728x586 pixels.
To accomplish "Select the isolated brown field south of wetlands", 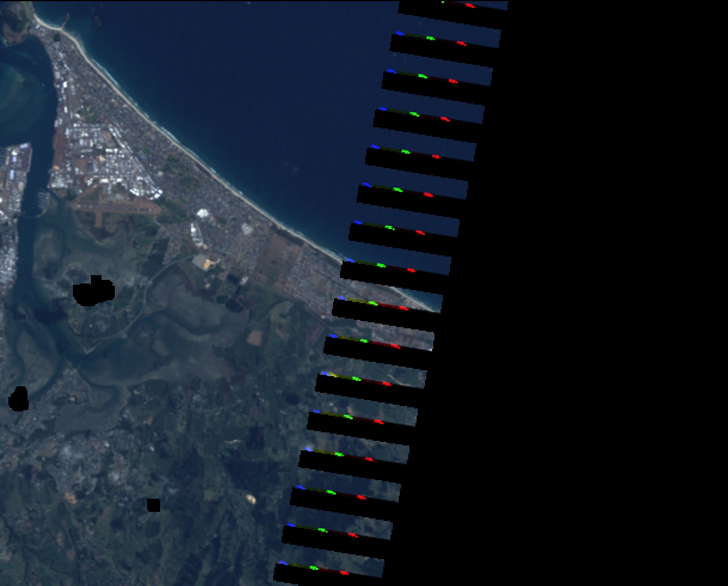I will (255, 338).
